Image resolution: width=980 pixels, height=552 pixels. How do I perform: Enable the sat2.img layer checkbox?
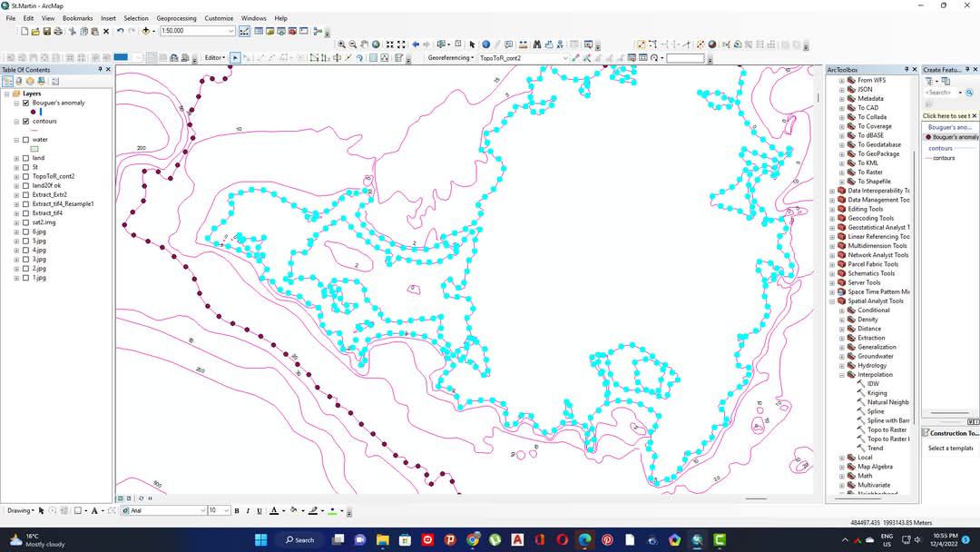click(25, 222)
